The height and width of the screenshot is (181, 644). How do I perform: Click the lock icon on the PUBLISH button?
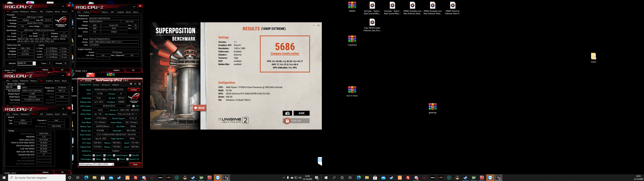coord(287,121)
